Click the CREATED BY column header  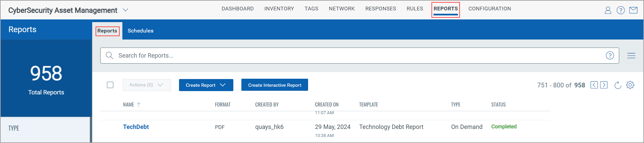coord(267,105)
